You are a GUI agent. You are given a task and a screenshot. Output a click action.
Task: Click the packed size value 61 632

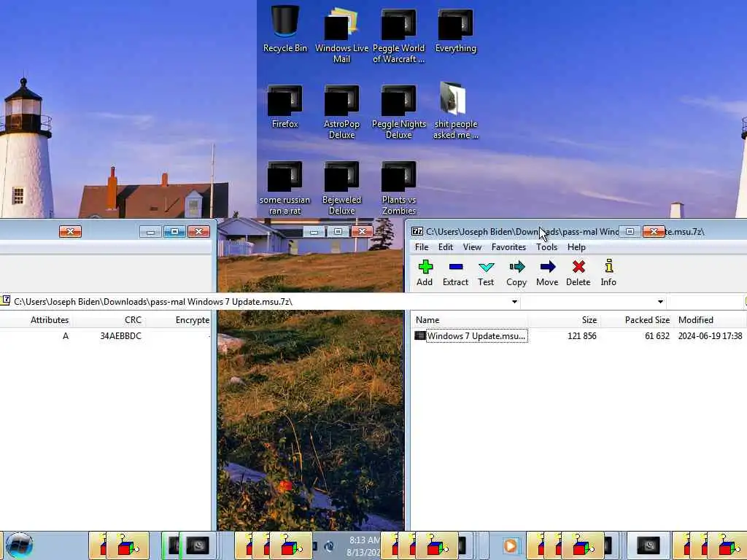click(657, 335)
